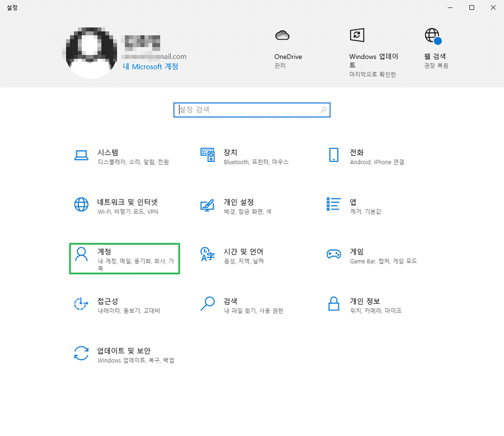Select the 검색 category heading

[230, 301]
